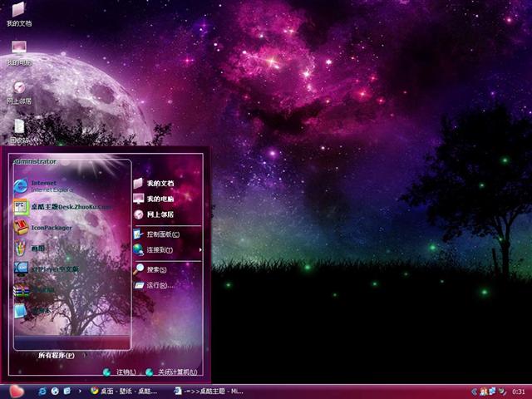Viewport: 532px width, 399px height.
Task: Select 搜索(S) in the start menu
Action: click(x=156, y=270)
